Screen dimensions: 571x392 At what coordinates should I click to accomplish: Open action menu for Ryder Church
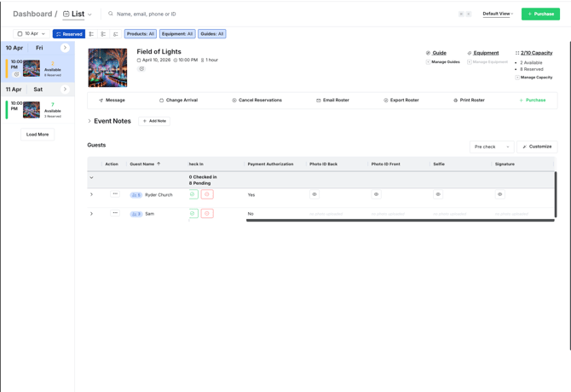(x=115, y=194)
